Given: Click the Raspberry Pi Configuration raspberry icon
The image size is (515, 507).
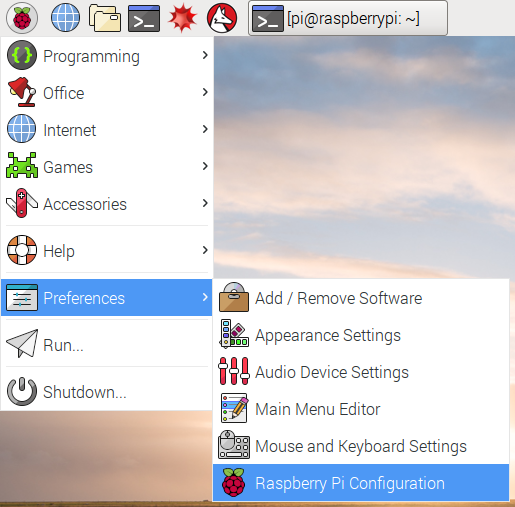Looking at the screenshot, I should pos(234,482).
